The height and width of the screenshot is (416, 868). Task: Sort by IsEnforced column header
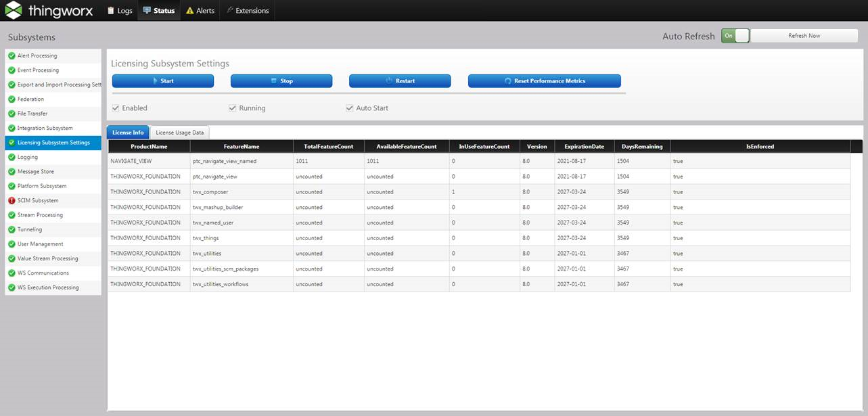tap(760, 146)
